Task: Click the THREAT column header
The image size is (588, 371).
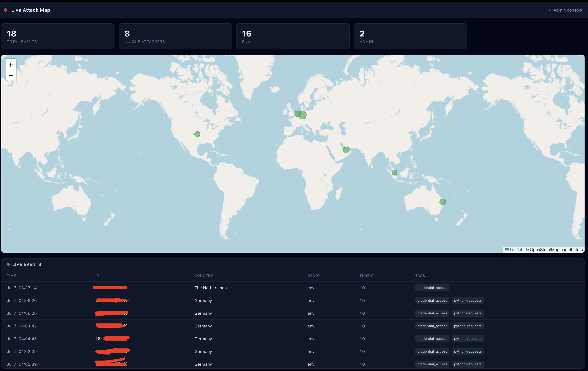Action: click(367, 275)
